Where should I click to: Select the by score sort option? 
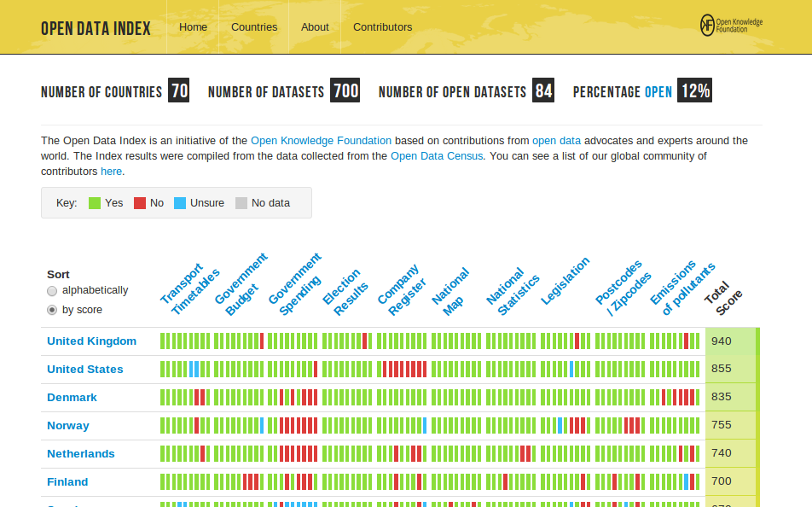[x=52, y=310]
